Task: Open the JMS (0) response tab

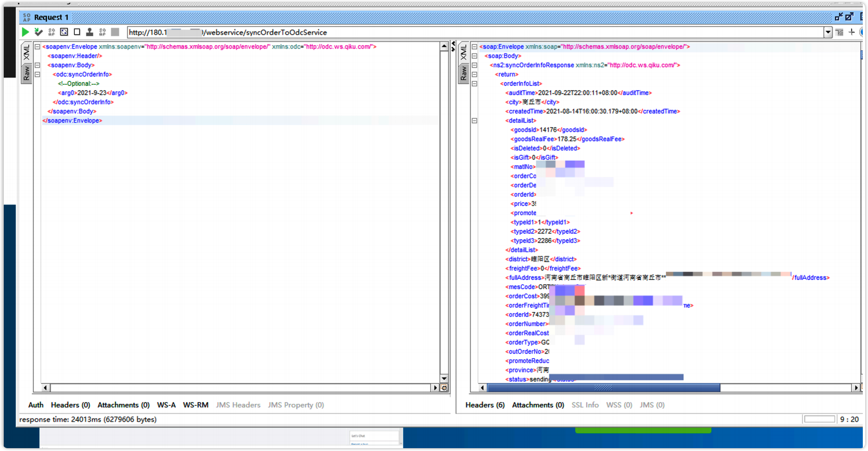Action: click(652, 405)
